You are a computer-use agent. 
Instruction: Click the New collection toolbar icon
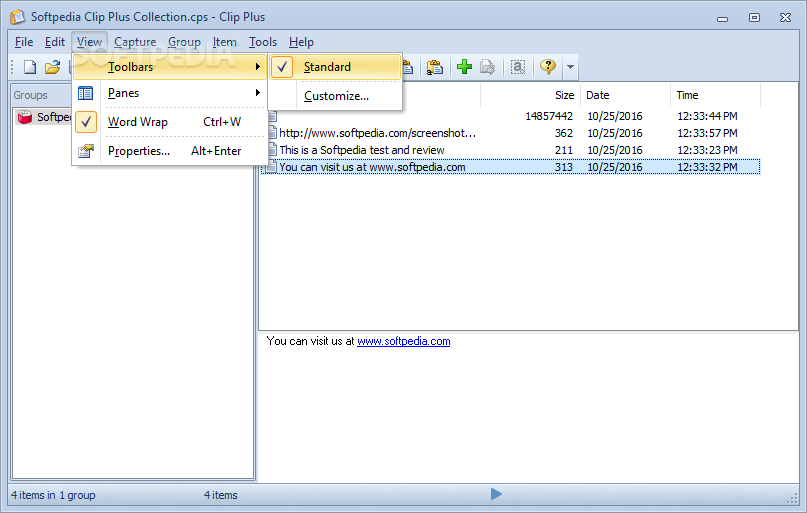[30, 67]
